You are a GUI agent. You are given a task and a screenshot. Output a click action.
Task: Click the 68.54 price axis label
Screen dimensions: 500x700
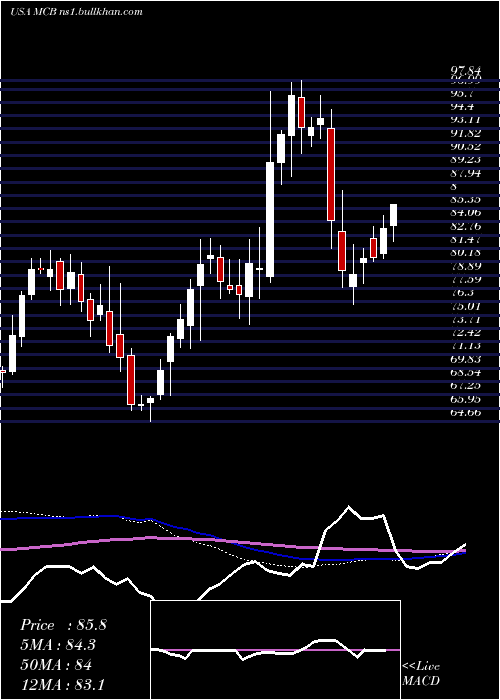click(x=467, y=372)
